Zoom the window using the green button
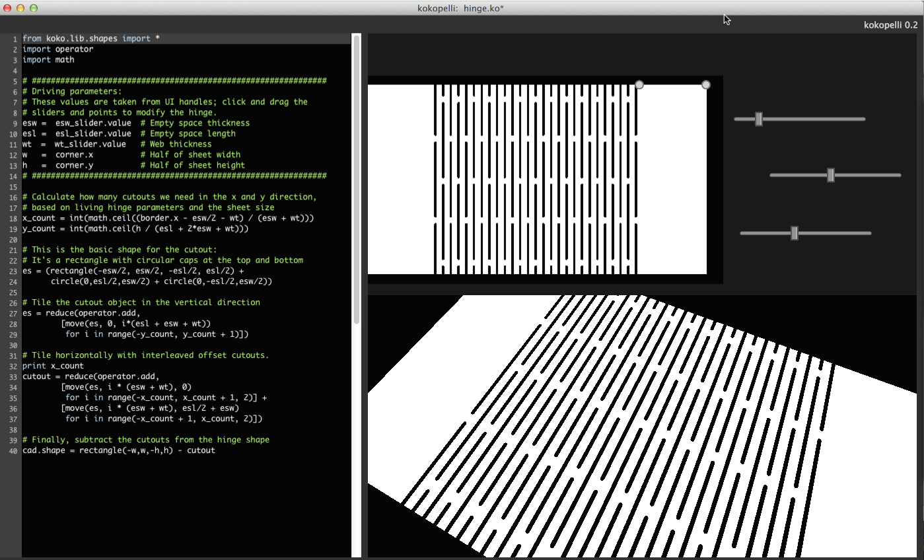This screenshot has height=560, width=924. (34, 8)
